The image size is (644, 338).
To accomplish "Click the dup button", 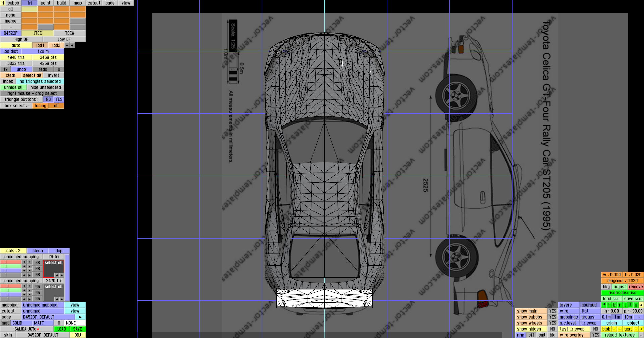I will 59,251.
